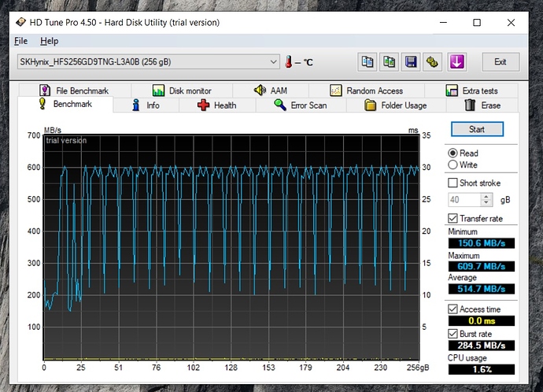Open the File Benchmark tab
This screenshot has width=543, height=392.
(x=74, y=91)
